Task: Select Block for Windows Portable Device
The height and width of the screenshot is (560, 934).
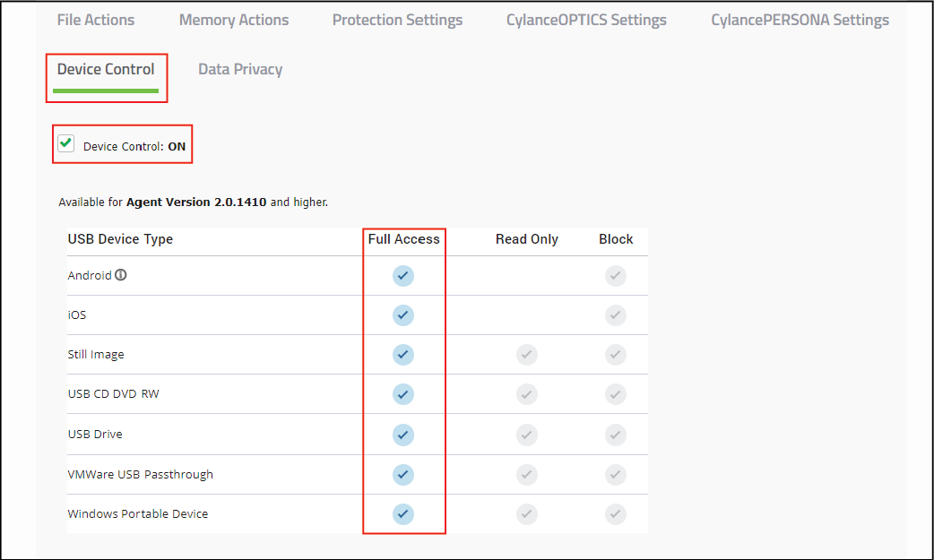Action: tap(615, 514)
